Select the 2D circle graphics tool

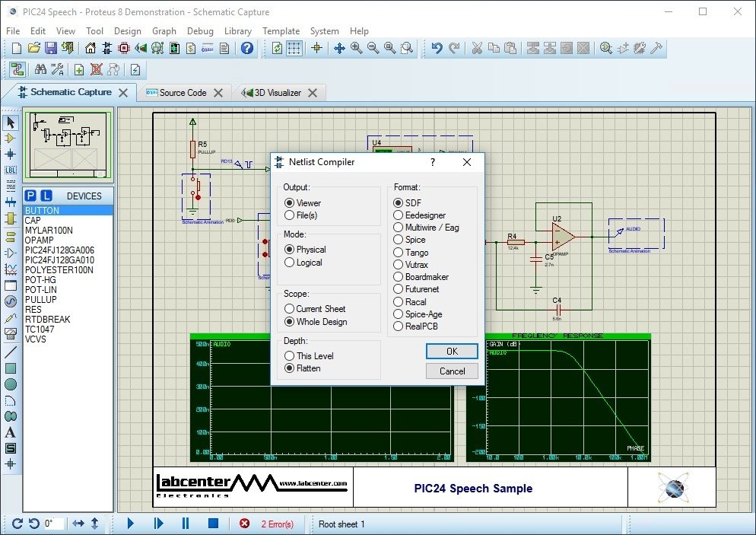point(11,384)
